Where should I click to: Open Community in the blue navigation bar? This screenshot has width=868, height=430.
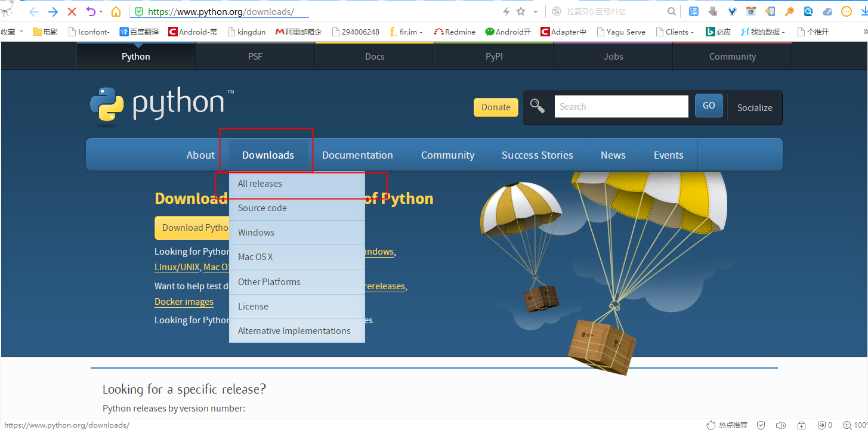tap(447, 155)
